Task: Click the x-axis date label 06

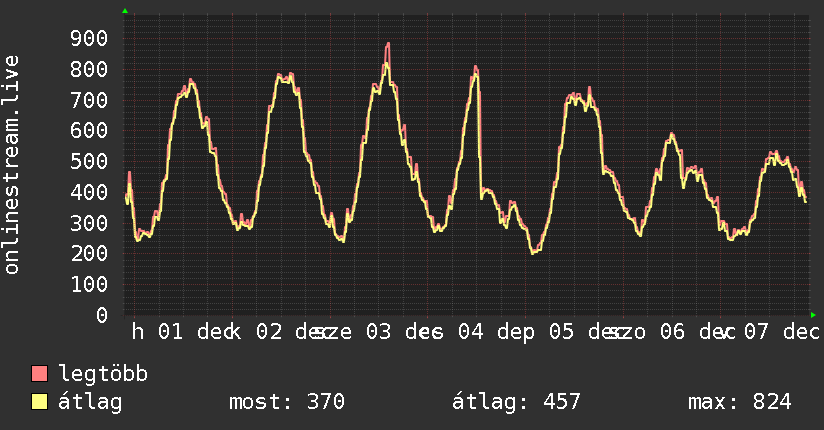Action: tap(673, 332)
